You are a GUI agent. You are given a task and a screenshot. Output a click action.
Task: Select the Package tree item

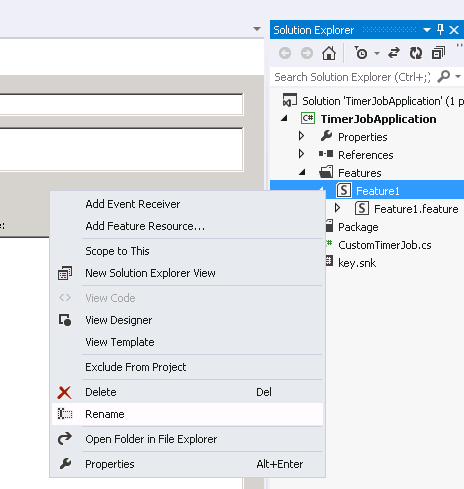coord(358,227)
